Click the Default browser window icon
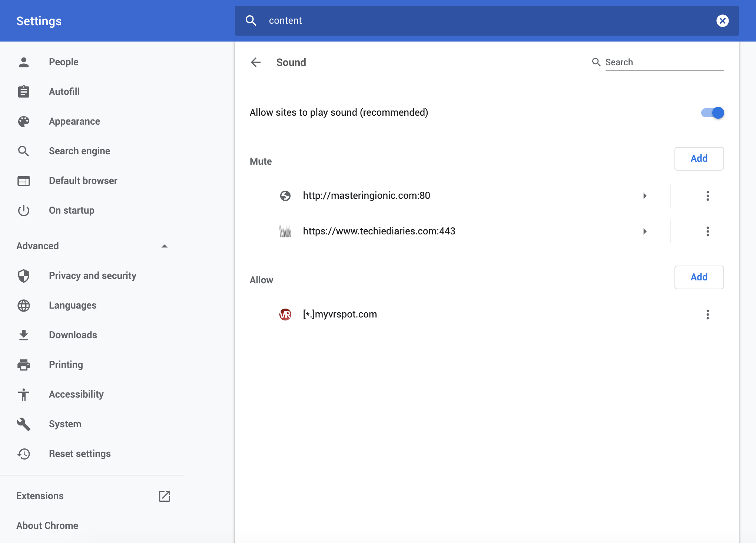Image resolution: width=756 pixels, height=543 pixels. pos(24,181)
